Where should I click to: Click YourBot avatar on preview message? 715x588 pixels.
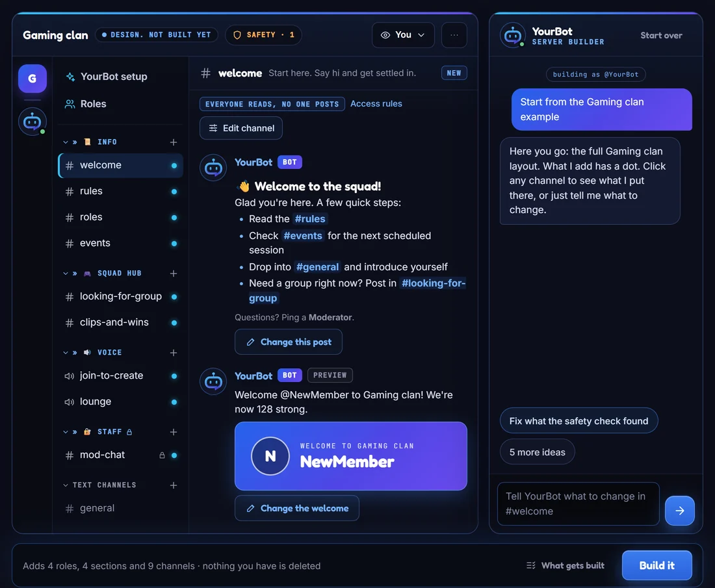tap(213, 381)
